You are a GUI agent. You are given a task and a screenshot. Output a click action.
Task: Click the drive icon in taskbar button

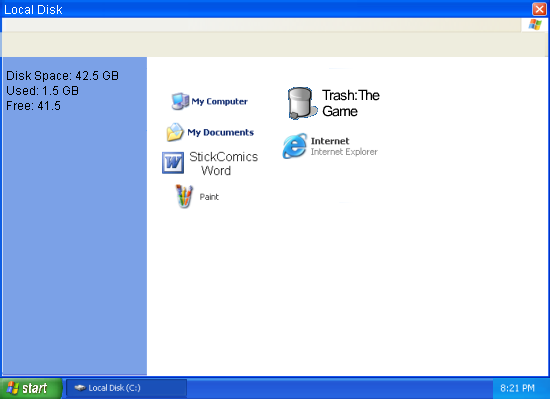80,388
